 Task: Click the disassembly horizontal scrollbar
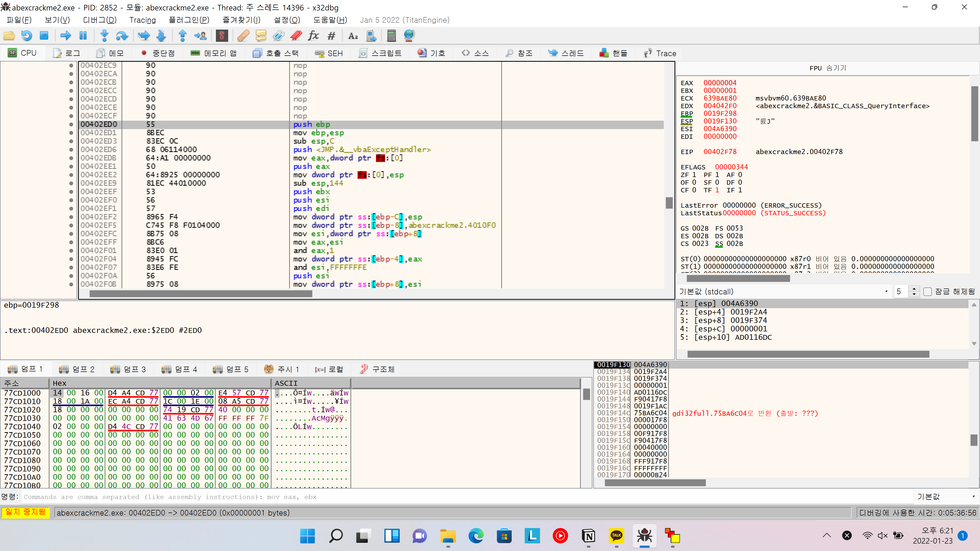coord(201,294)
